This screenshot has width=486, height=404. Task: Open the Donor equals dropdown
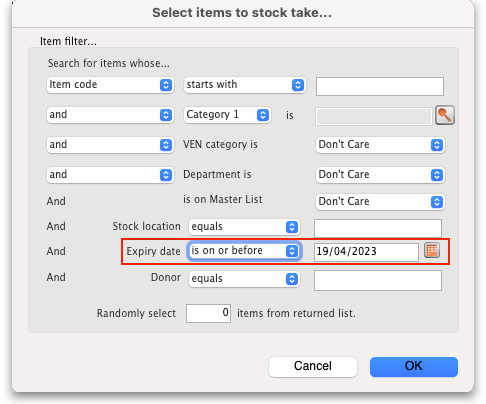click(x=244, y=279)
